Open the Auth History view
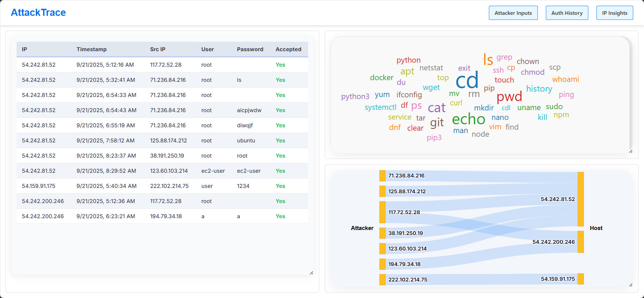The height and width of the screenshot is (298, 644). click(x=567, y=13)
